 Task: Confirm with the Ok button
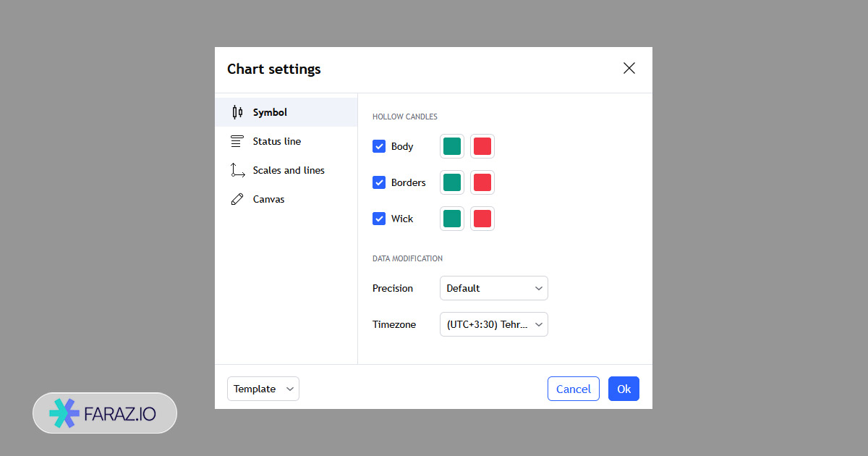pyautogui.click(x=624, y=389)
